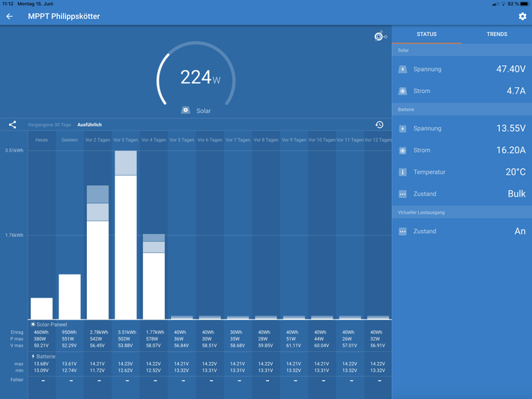
Task: Select the Vor 4 Tagen bar
Action: tap(154, 277)
